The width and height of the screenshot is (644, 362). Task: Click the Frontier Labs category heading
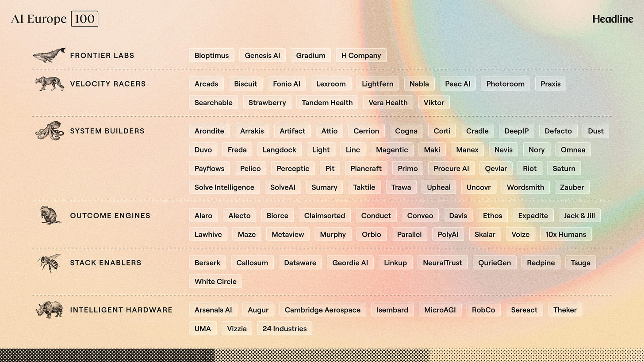[102, 56]
